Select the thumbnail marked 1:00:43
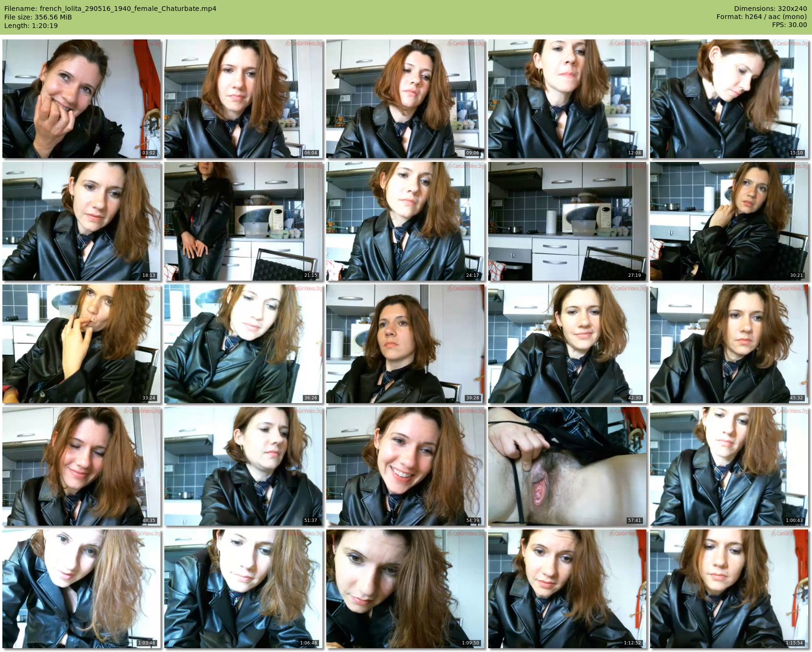Screen dimensions: 812x652 tap(729, 466)
